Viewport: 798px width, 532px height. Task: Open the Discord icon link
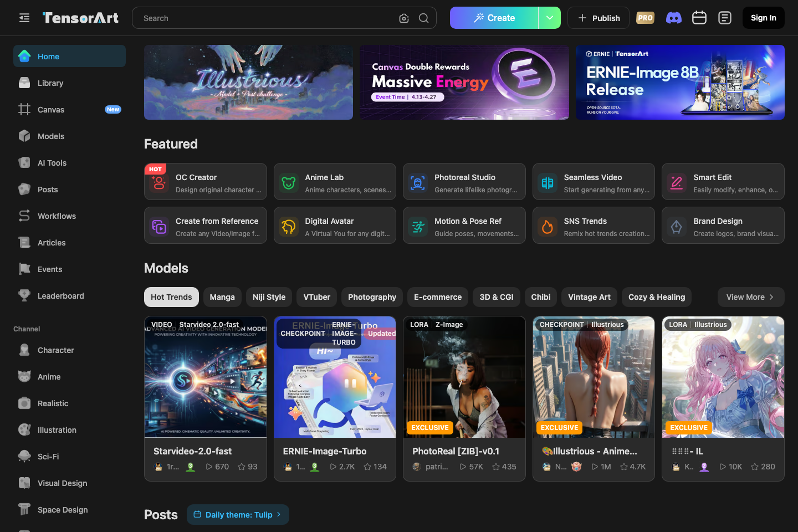point(673,18)
